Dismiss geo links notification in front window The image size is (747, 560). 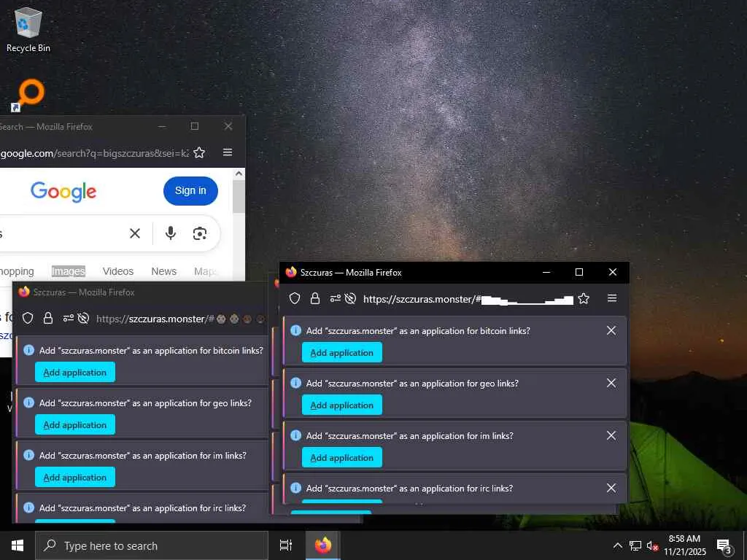(611, 383)
